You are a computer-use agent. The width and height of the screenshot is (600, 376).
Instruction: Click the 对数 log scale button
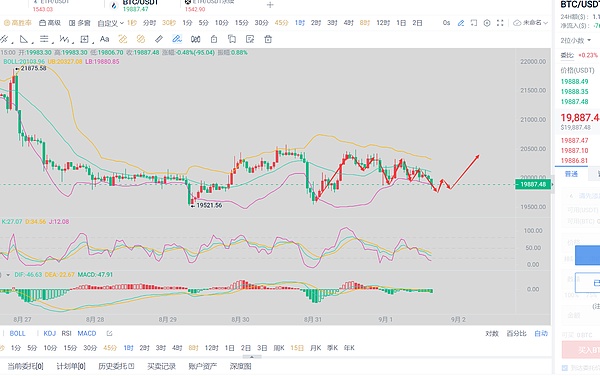(x=492, y=334)
